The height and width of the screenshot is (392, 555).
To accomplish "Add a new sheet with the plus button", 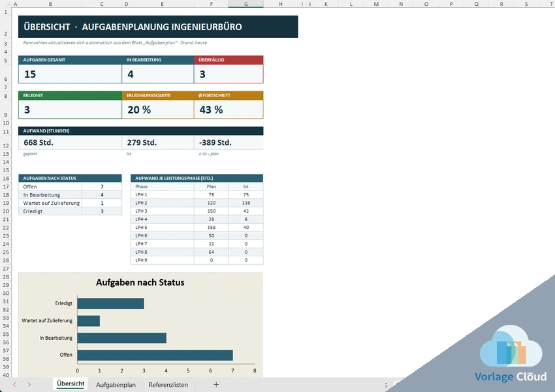I will [x=216, y=385].
